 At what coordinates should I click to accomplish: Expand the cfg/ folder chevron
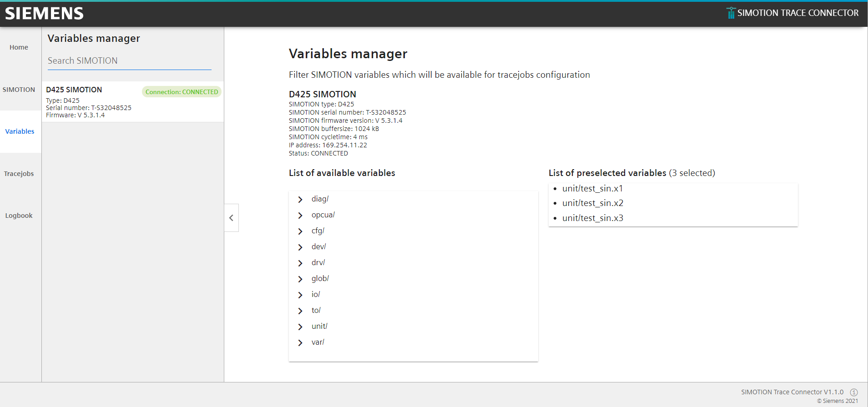pos(300,231)
